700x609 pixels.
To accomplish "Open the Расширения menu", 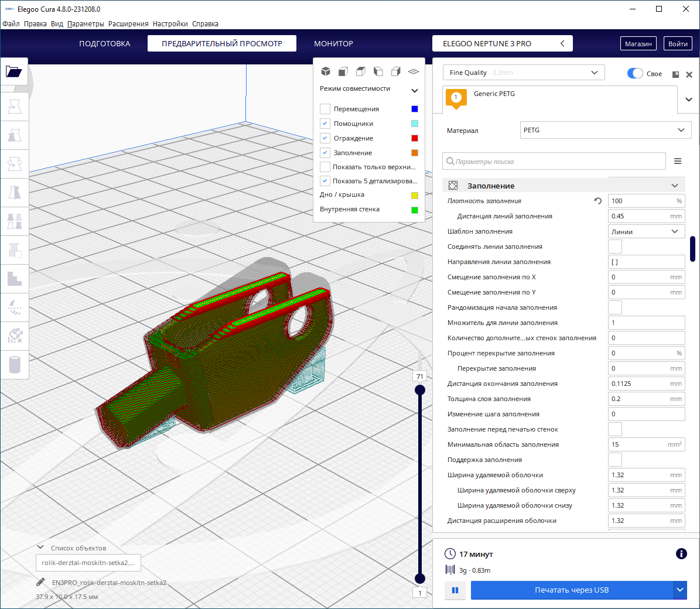I will tap(128, 24).
